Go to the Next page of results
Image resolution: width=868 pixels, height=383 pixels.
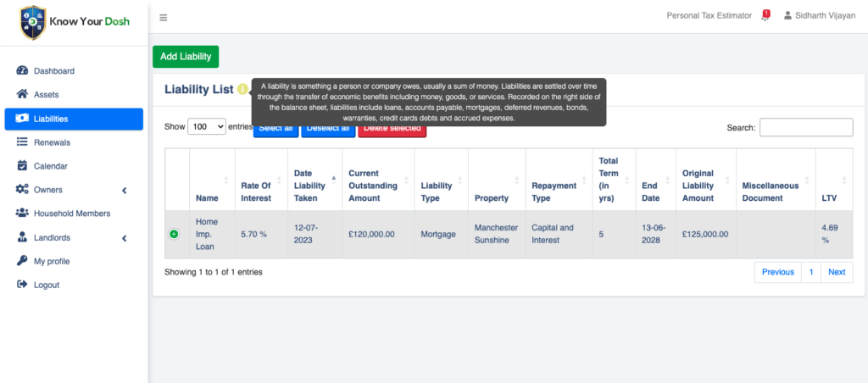(836, 272)
